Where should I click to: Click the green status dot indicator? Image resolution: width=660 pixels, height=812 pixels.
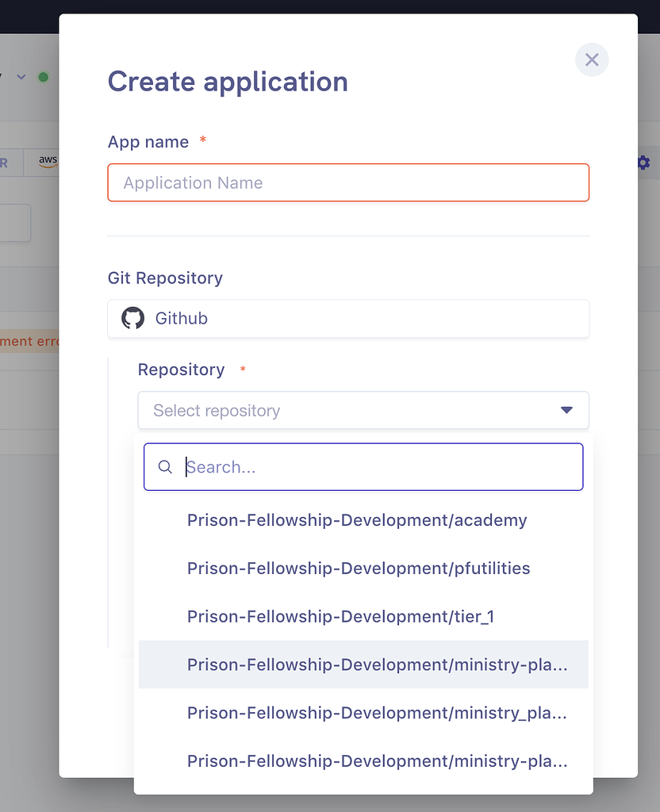point(44,77)
